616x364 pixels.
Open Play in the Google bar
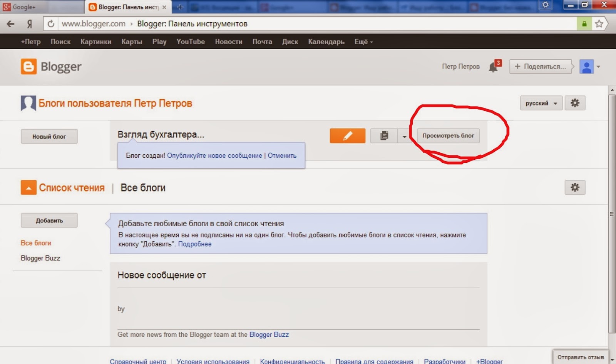[159, 42]
